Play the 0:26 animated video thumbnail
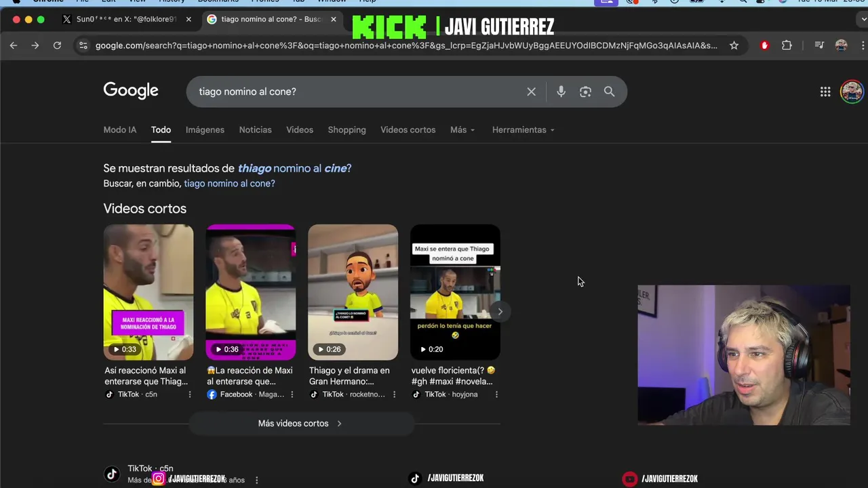Viewport: 868px width, 488px height. point(353,292)
